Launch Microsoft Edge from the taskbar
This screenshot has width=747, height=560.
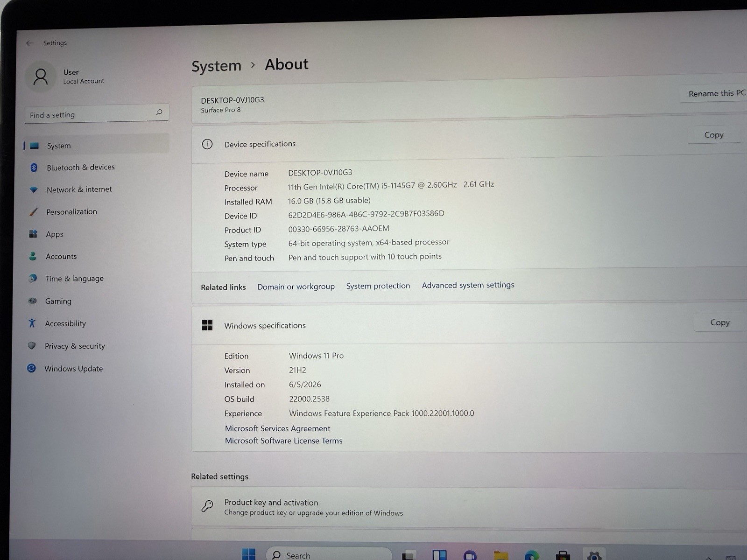pos(532,555)
